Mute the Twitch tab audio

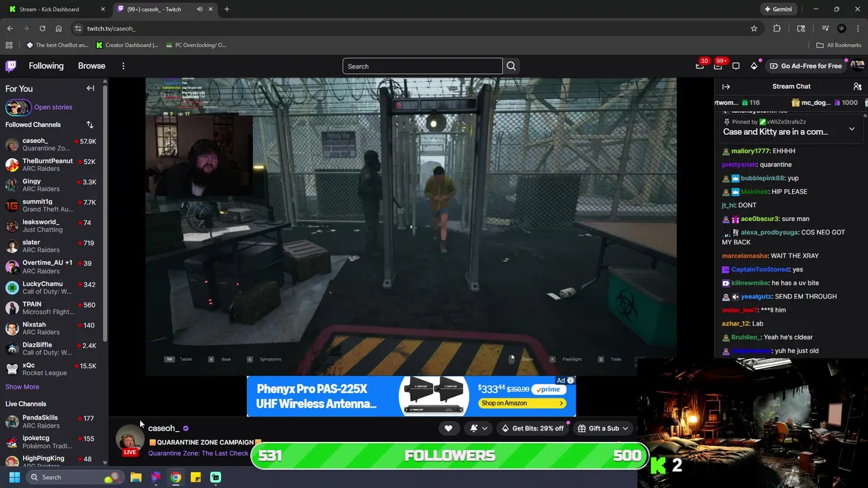(x=199, y=9)
